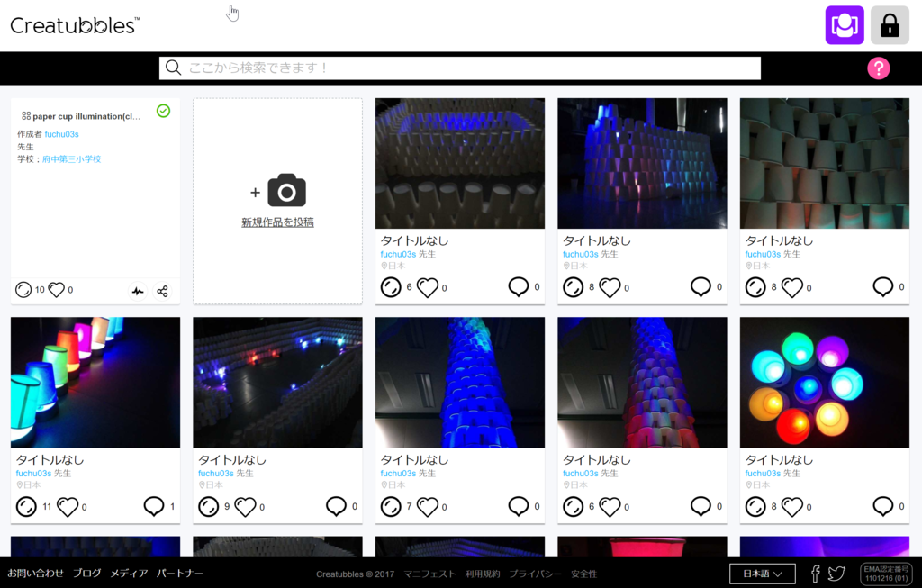Open パートナー in the footer
The height and width of the screenshot is (588, 922).
pos(180,574)
